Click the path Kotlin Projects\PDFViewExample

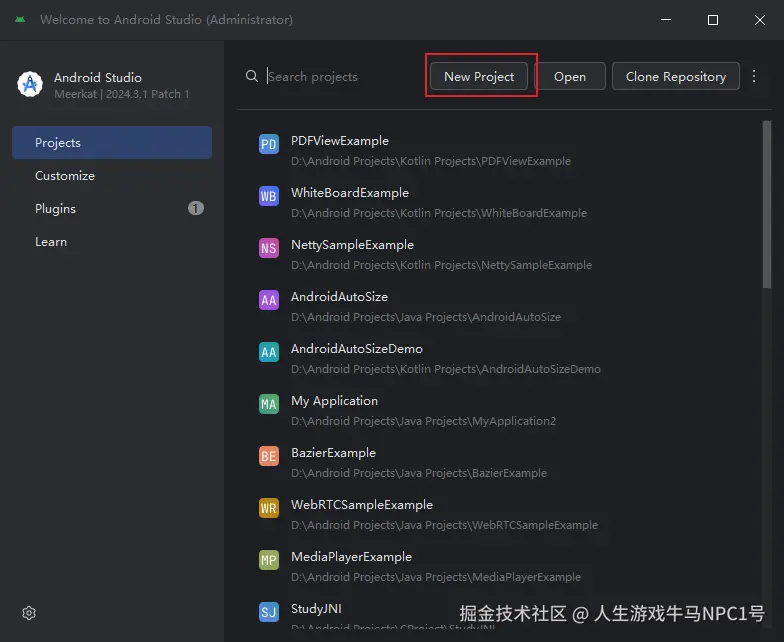[430, 161]
